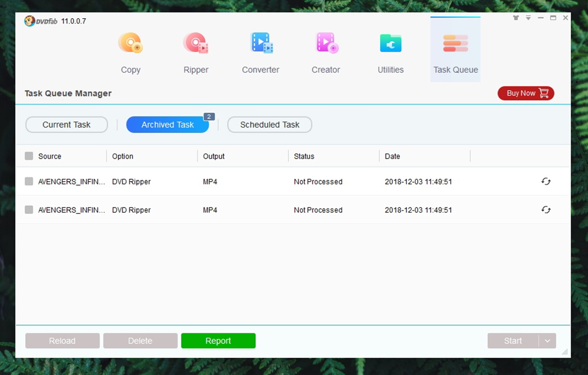This screenshot has width=588, height=375.
Task: Switch to the Converter module
Action: 260,53
